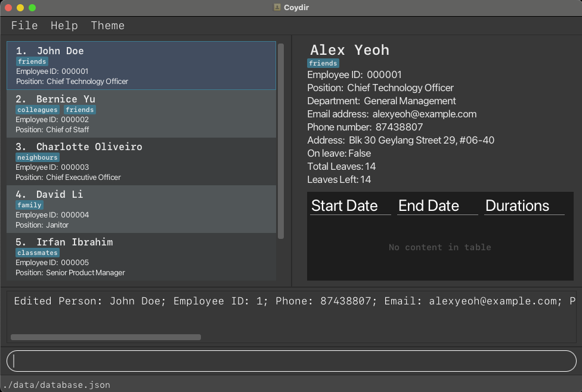Open the Help menu

click(x=64, y=26)
